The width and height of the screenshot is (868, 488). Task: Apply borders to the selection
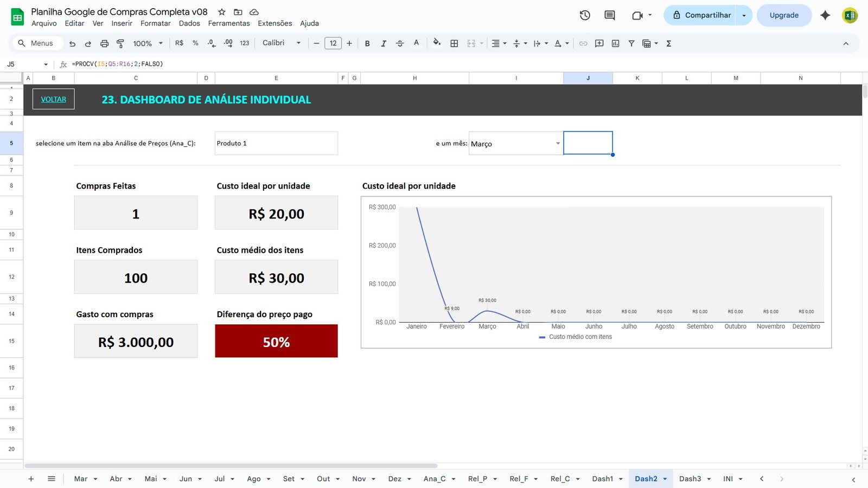click(x=454, y=43)
